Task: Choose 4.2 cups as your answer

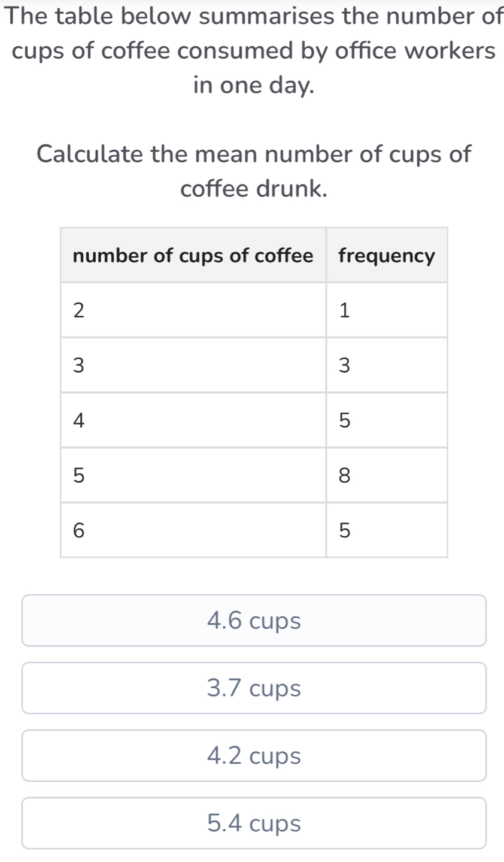Action: (252, 755)
